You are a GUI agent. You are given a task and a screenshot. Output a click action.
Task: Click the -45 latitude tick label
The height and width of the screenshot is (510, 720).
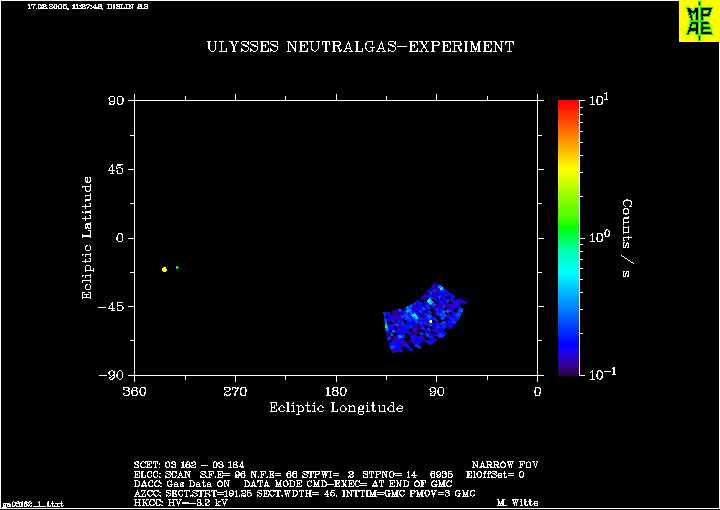pos(112,307)
